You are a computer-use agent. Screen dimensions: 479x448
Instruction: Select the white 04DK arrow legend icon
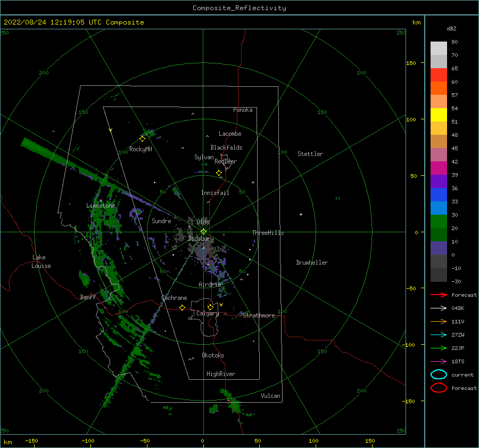coord(439,308)
